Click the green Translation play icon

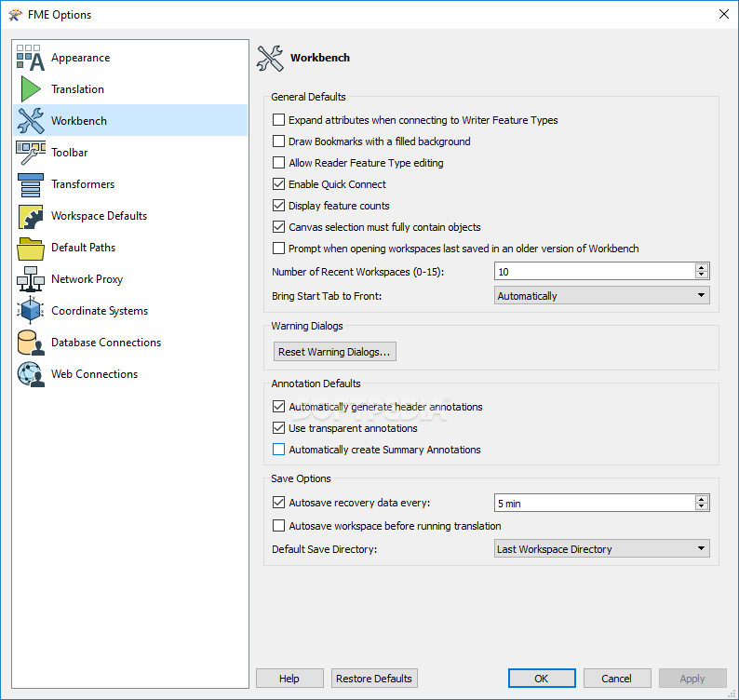coord(31,89)
